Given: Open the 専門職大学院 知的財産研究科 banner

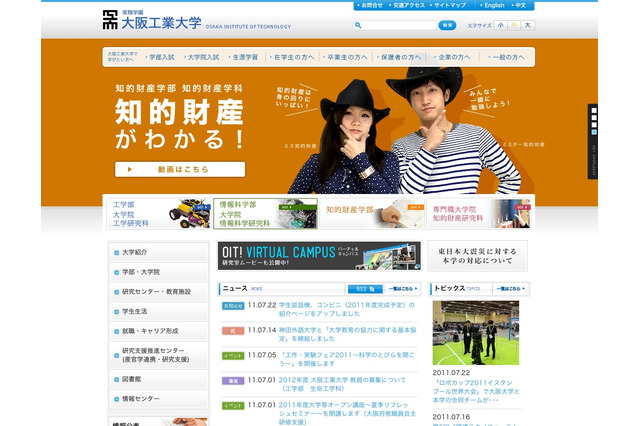Looking at the screenshot, I should point(479,213).
